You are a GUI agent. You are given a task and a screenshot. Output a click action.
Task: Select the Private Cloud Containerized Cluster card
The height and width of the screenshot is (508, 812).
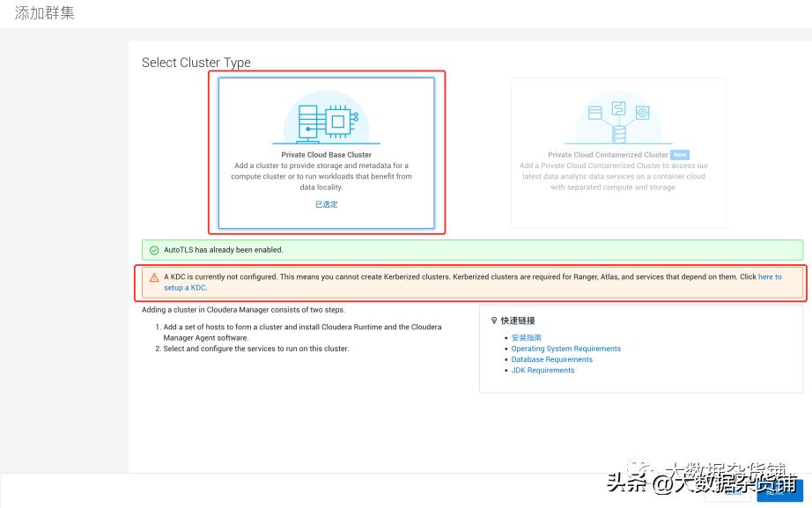[x=618, y=153]
